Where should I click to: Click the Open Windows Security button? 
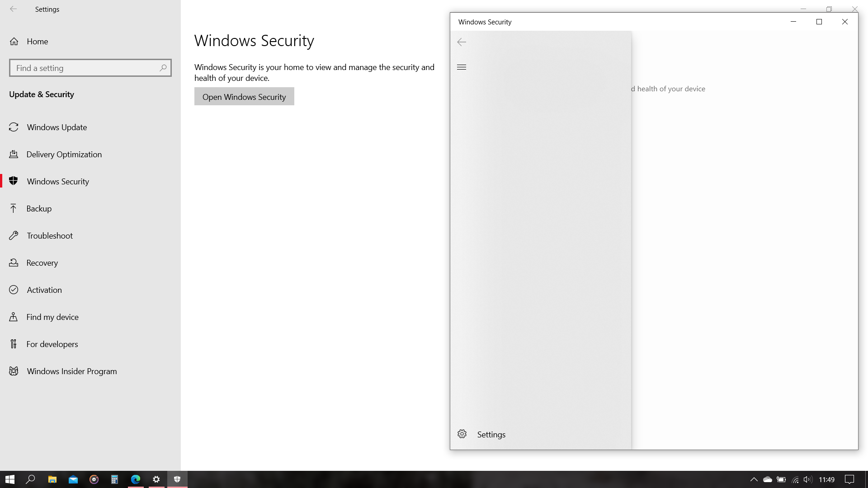244,97
